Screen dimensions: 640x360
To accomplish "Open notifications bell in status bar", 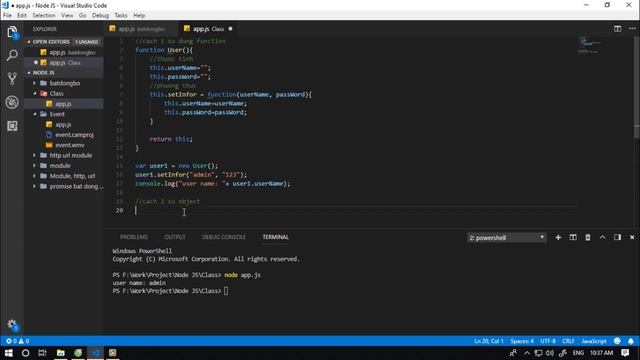I will 631,341.
